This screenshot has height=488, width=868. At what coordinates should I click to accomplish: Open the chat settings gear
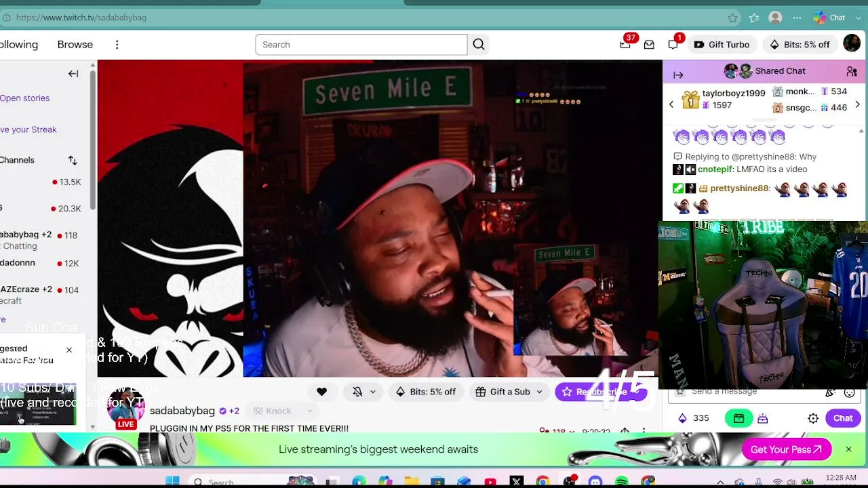[813, 418]
